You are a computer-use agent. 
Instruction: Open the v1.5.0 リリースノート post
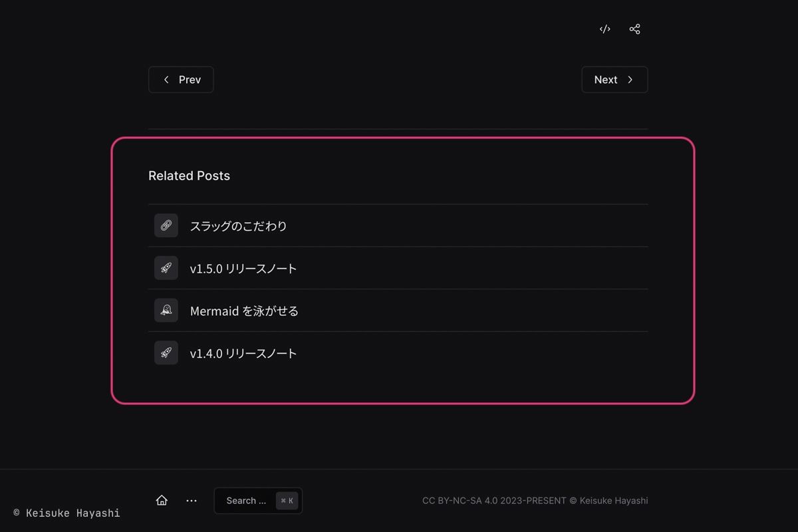[243, 269]
